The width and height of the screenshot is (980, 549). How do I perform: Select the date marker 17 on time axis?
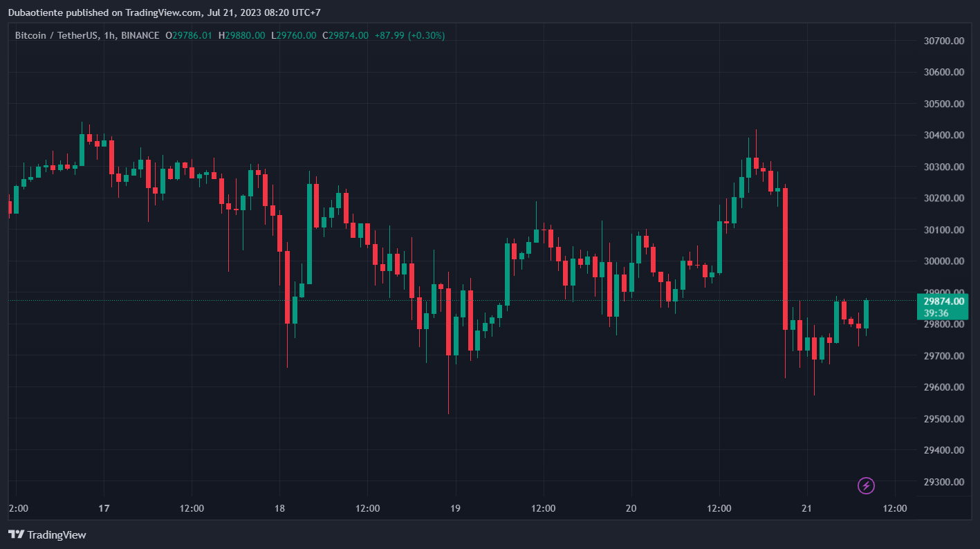point(104,508)
